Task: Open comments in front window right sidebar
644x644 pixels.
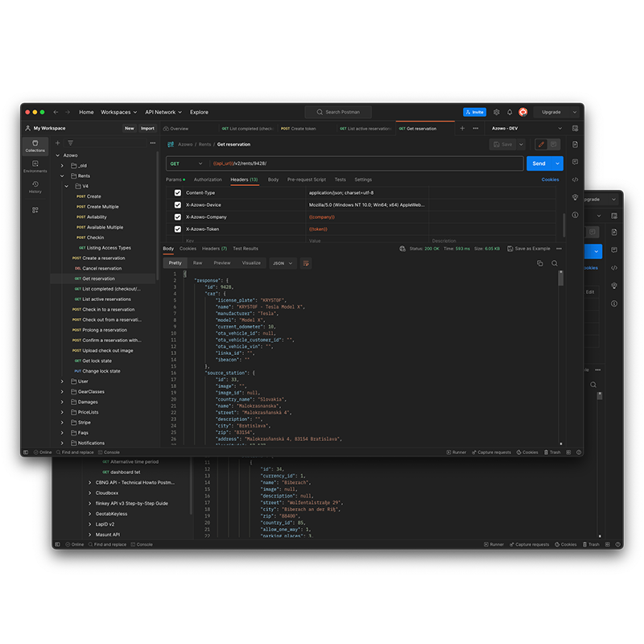Action: [x=575, y=162]
